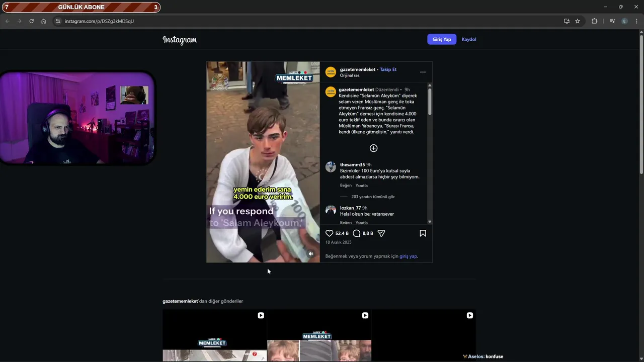Click comments scrollbar up arrow
644x362 pixels.
pyautogui.click(x=430, y=85)
